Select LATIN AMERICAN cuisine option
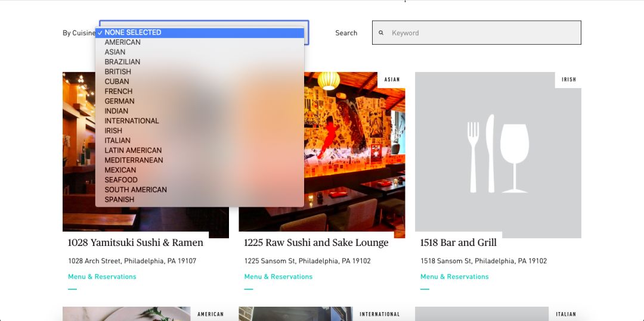The width and height of the screenshot is (644, 321). (x=200, y=151)
